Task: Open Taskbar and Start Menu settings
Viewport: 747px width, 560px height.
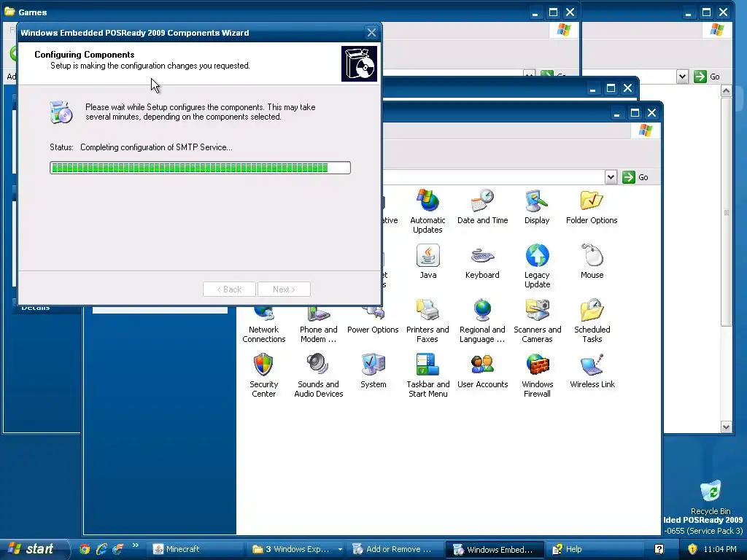Action: [427, 376]
